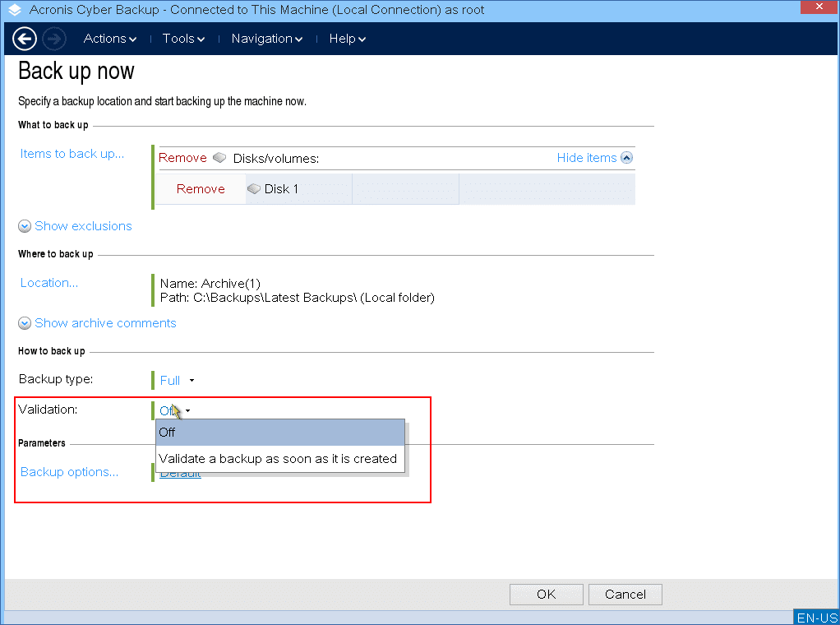Viewport: 840px width, 625px height.
Task: Select the Off validation option
Action: click(x=280, y=433)
